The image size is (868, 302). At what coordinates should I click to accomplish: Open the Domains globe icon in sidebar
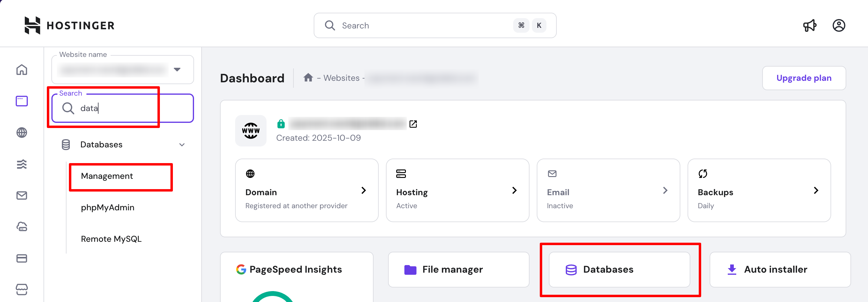coord(21,133)
